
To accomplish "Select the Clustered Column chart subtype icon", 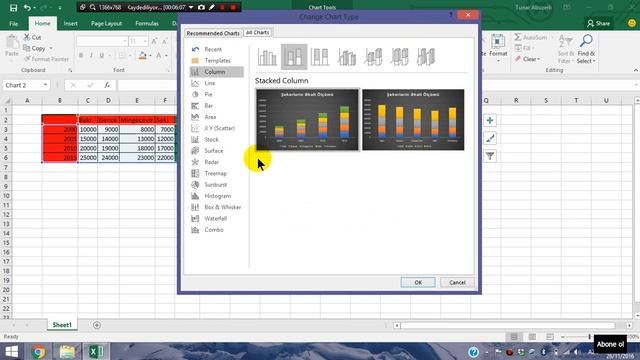I will pos(267,57).
